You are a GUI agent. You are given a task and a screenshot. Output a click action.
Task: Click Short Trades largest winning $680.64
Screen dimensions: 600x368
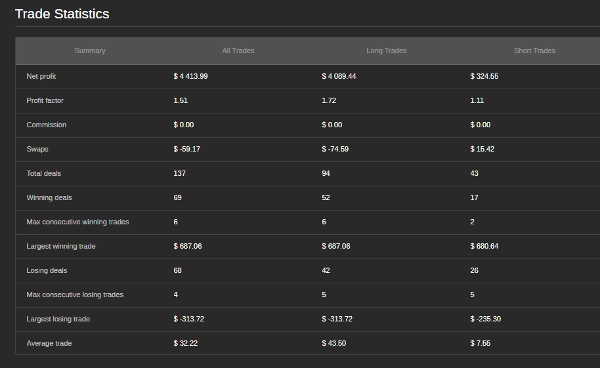(484, 246)
